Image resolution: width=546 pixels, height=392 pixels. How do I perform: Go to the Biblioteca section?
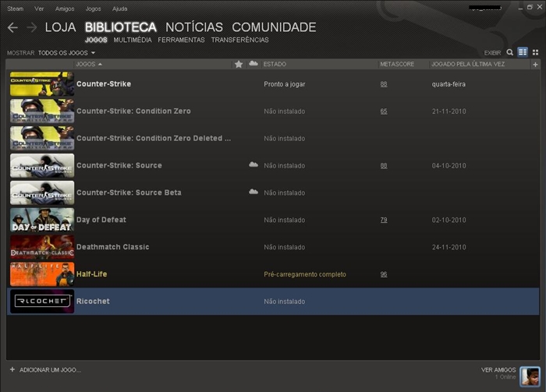coord(121,27)
